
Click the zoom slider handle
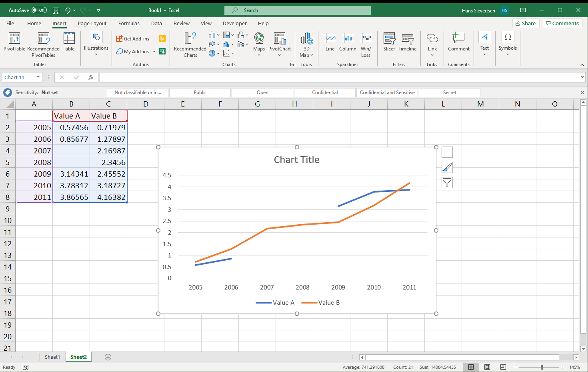(542, 367)
